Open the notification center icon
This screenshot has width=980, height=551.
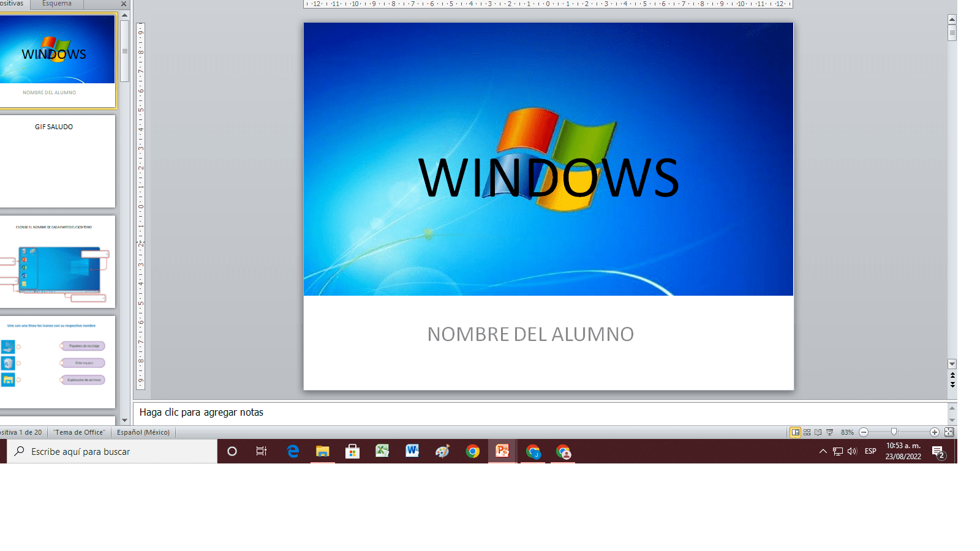click(x=938, y=452)
